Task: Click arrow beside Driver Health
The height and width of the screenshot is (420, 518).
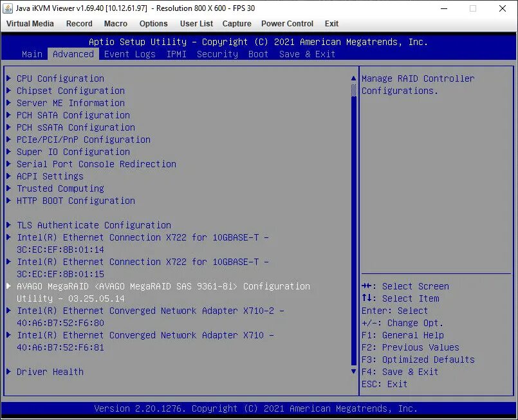Action: (x=9, y=372)
